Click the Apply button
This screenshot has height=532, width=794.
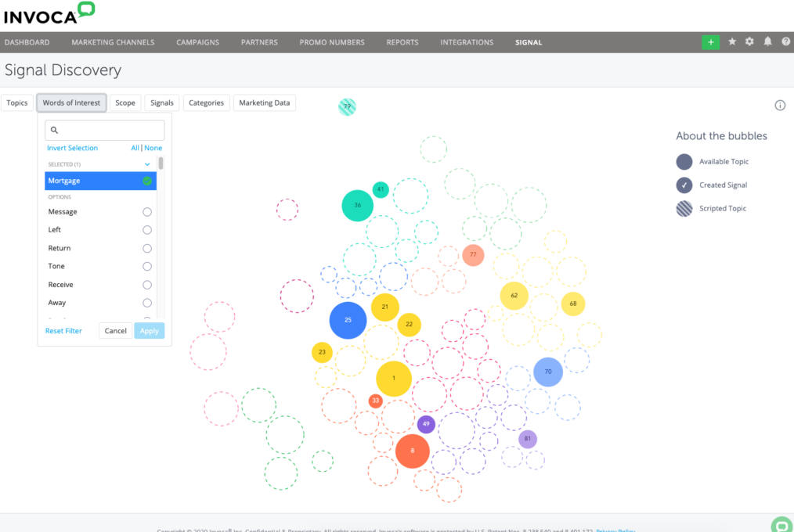[x=150, y=331]
